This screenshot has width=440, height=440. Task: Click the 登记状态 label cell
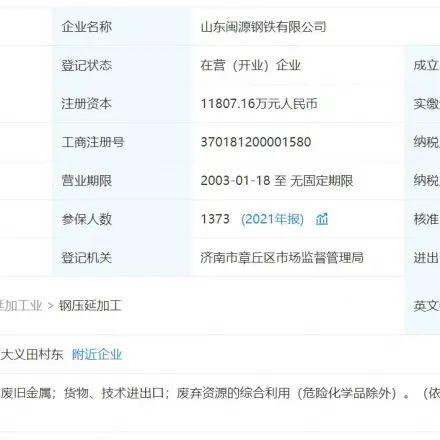coord(122,65)
